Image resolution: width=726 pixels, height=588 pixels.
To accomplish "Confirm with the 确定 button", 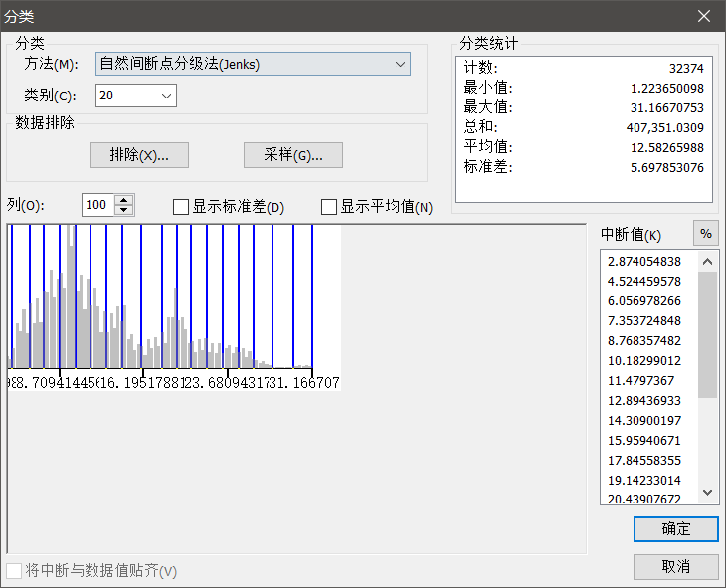I will [x=676, y=529].
